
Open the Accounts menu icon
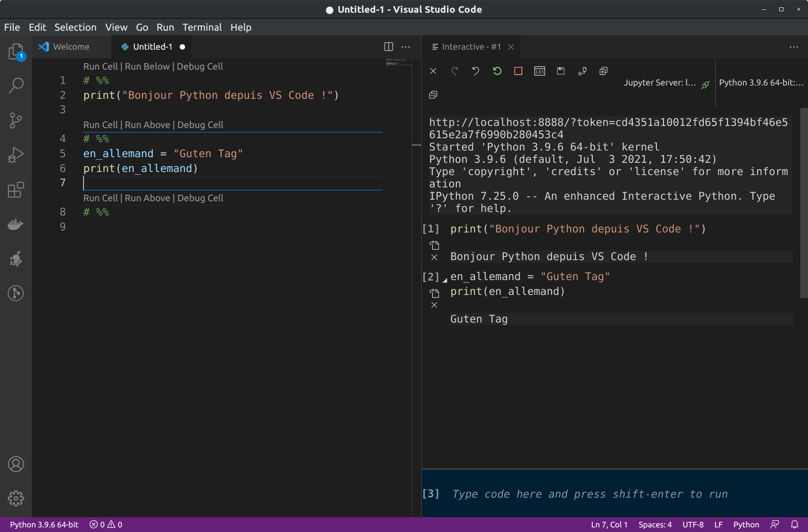pos(16,464)
